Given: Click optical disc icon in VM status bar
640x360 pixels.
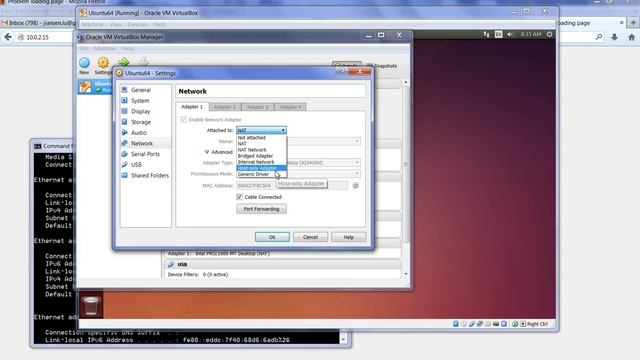Looking at the screenshot, I should tap(464, 324).
